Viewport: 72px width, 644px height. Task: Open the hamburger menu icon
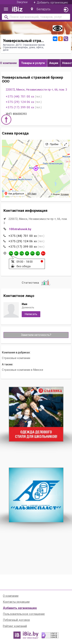click(6, 9)
